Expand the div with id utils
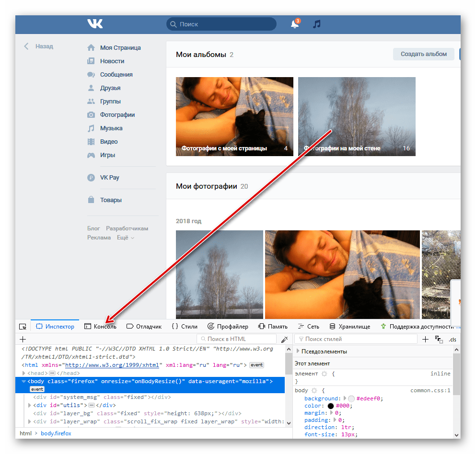This screenshot has height=454, width=476. [x=30, y=405]
